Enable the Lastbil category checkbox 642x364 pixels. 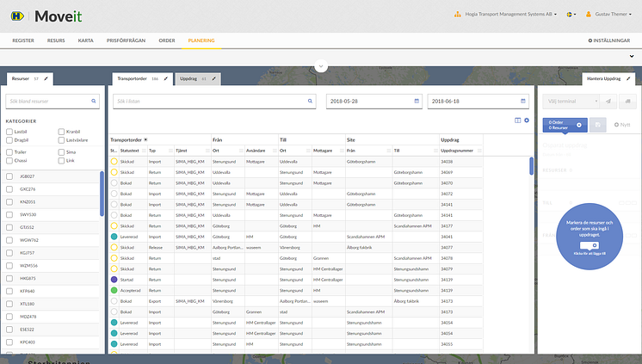point(9,132)
